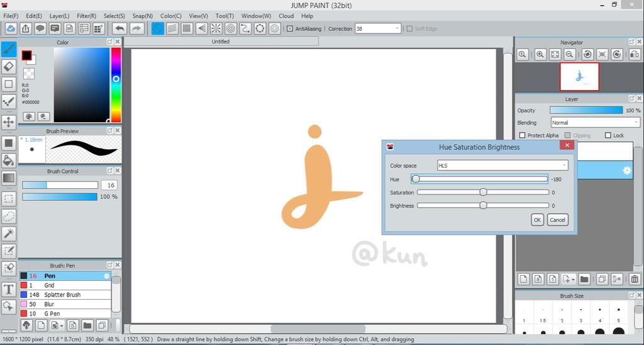The height and width of the screenshot is (345, 644).
Task: Open the Select menu
Action: click(114, 16)
